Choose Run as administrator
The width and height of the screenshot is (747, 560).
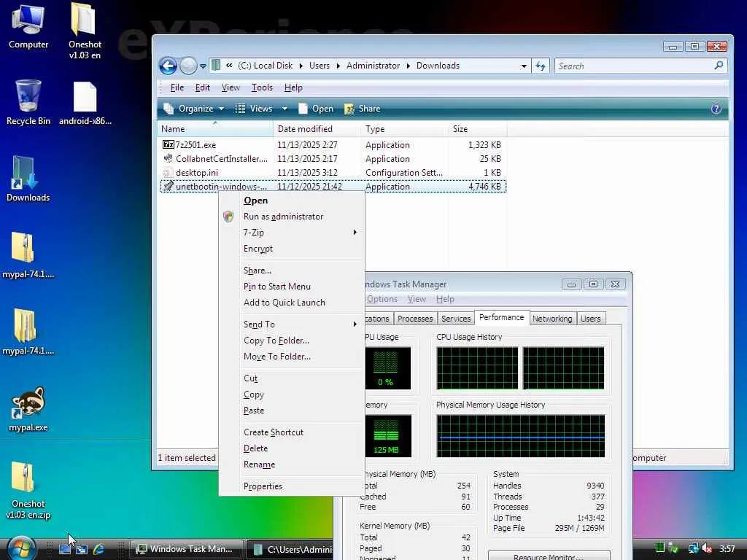pos(292,217)
